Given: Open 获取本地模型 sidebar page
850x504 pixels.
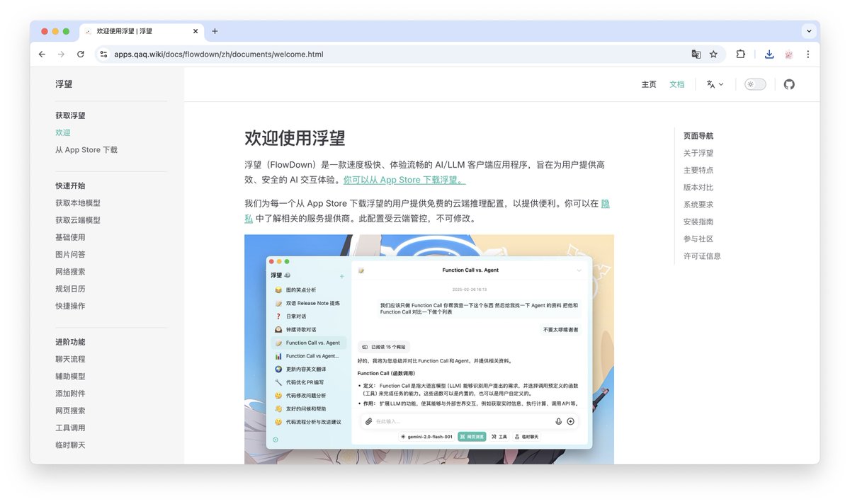Looking at the screenshot, I should tap(78, 203).
